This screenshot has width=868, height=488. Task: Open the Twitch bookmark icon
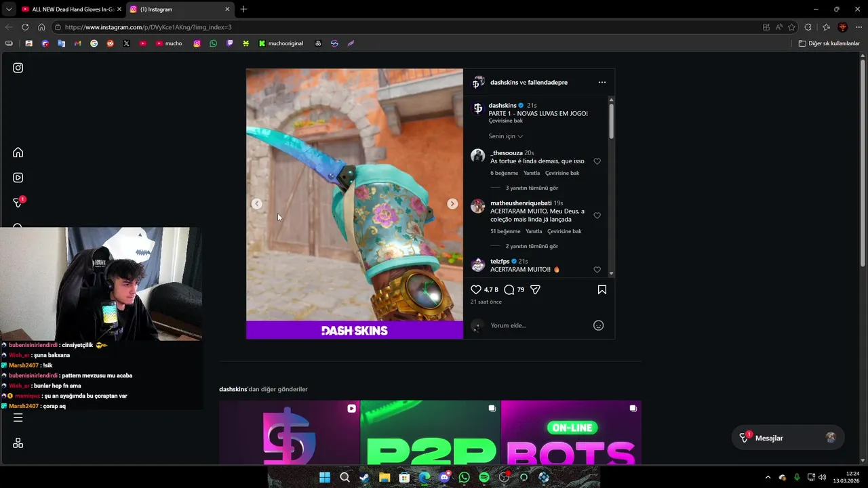pos(229,43)
